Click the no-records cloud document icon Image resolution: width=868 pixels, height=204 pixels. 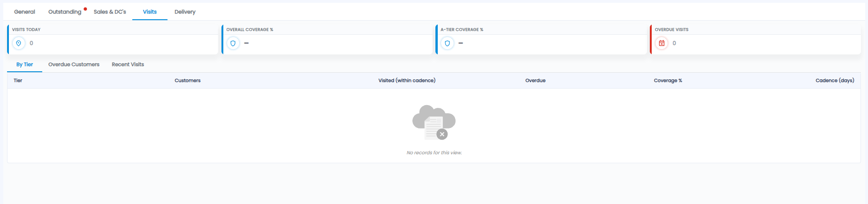pyautogui.click(x=434, y=122)
